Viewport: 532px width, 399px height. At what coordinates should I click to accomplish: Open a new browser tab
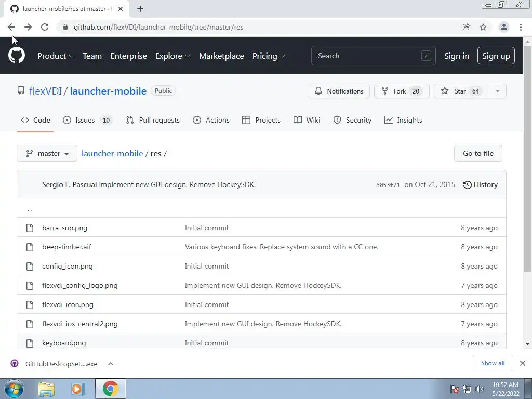pyautogui.click(x=140, y=9)
